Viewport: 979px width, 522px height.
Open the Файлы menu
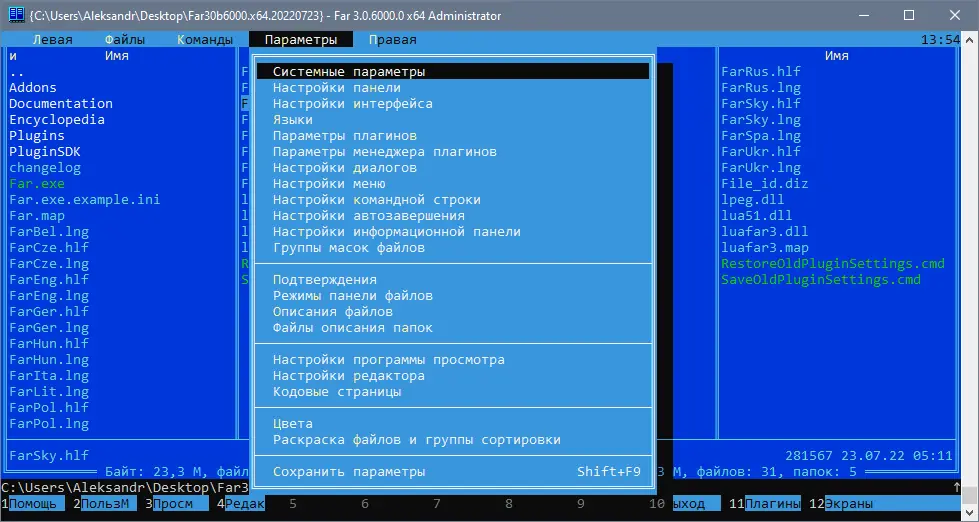[125, 39]
